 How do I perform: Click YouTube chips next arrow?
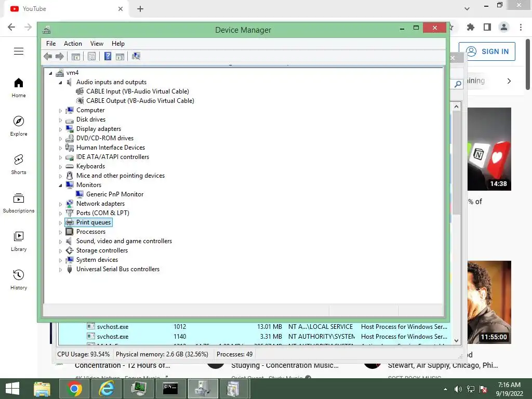[509, 81]
